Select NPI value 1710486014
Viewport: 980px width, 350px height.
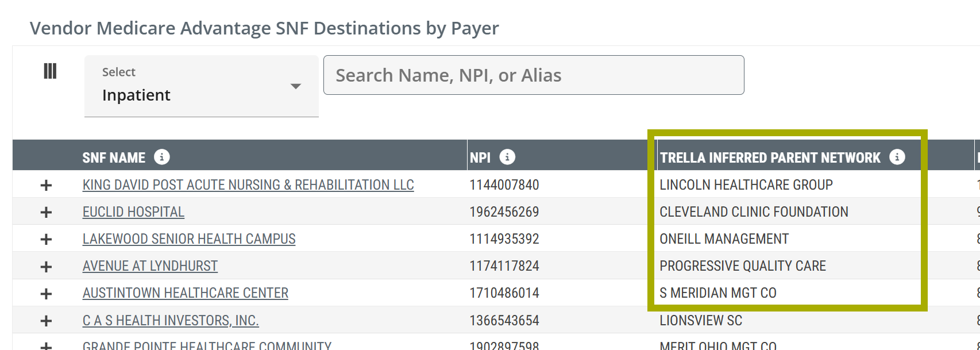pos(504,293)
